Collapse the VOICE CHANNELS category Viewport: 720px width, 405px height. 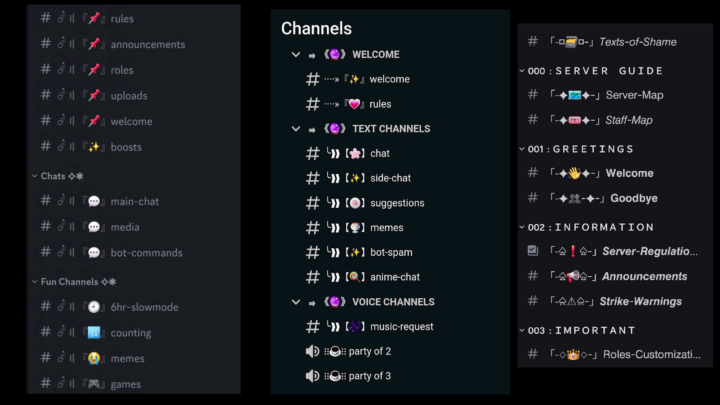(295, 302)
